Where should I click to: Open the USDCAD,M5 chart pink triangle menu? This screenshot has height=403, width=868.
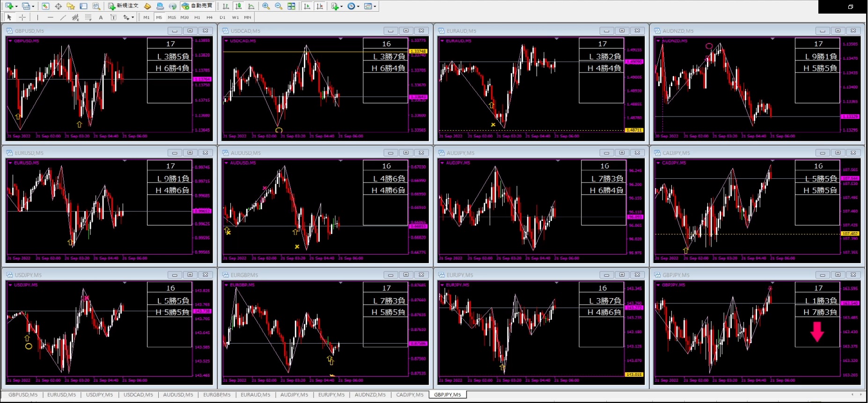[226, 41]
